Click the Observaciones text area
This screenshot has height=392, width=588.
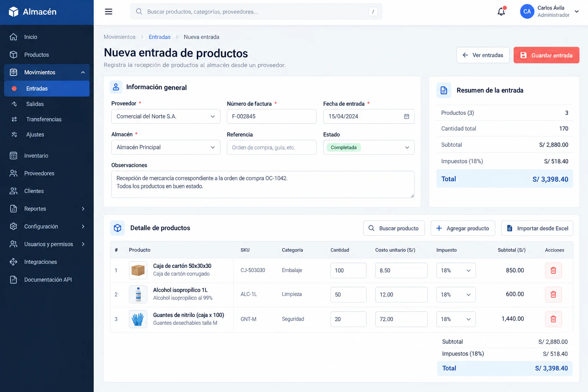pyautogui.click(x=263, y=185)
